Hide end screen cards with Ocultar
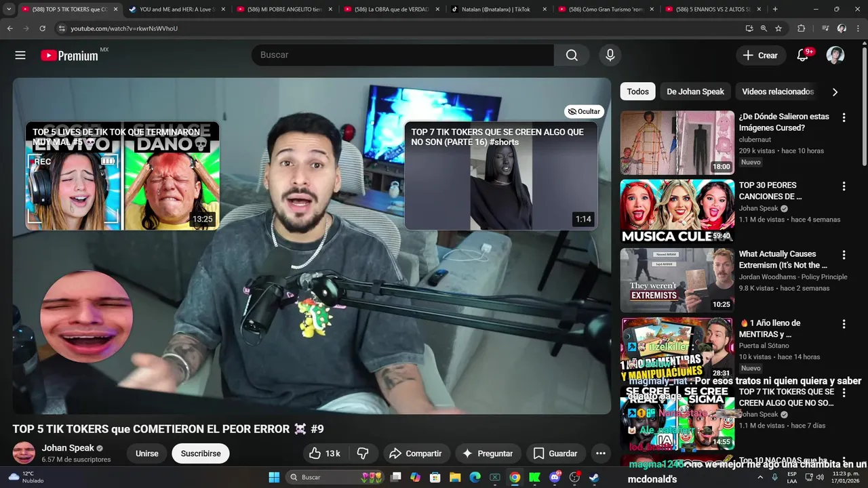The image size is (868, 488). [x=584, y=112]
